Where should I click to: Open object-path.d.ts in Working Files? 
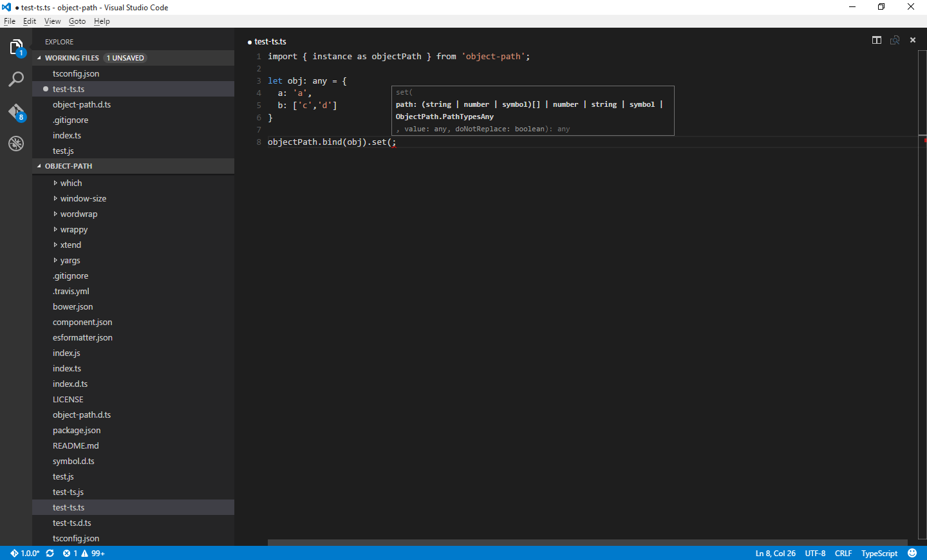(133, 105)
